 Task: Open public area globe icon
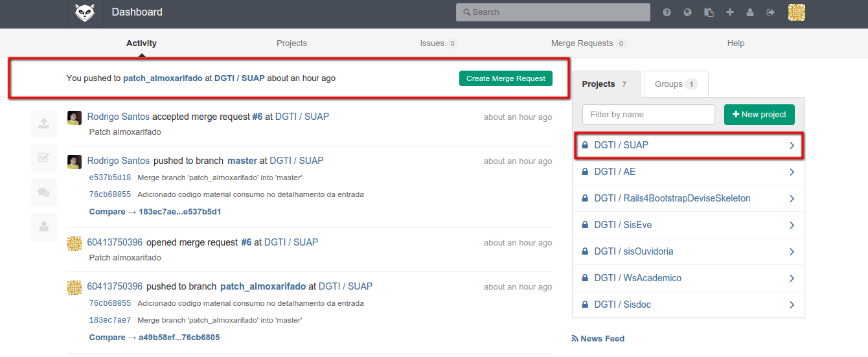687,12
